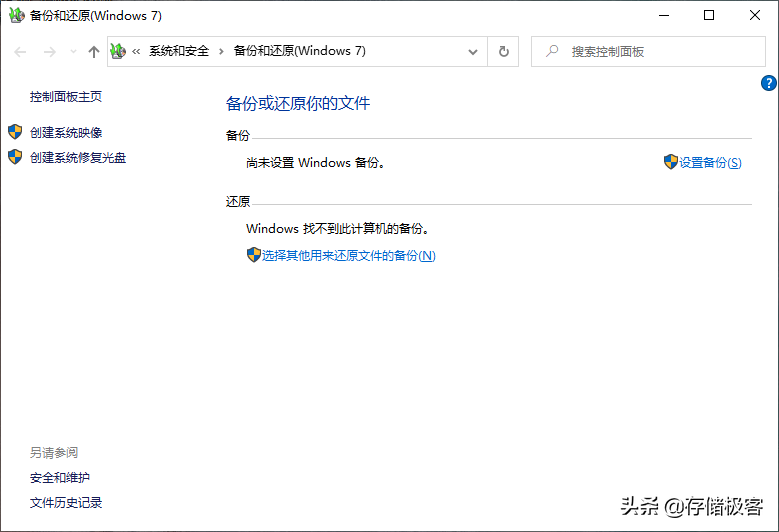This screenshot has height=532, width=779.
Task: Open 控制面板主页
Action: pos(66,97)
